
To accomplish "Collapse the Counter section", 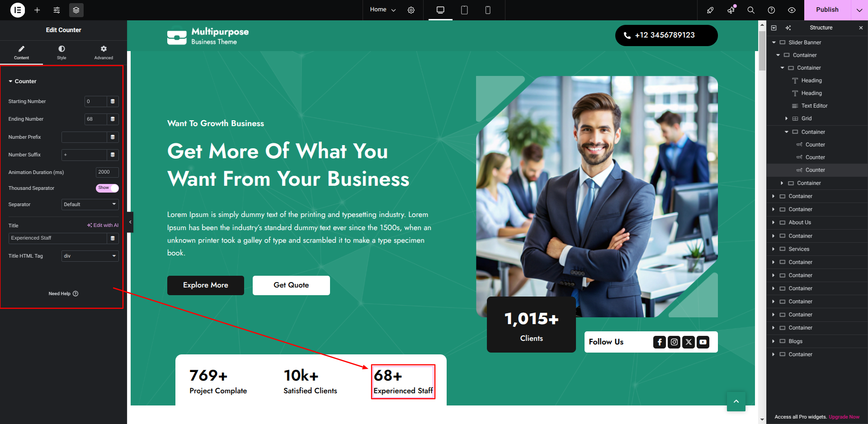I will coord(23,81).
